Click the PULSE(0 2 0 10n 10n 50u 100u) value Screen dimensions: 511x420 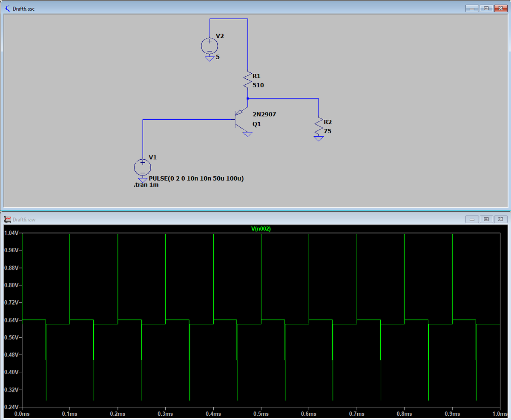tap(196, 178)
